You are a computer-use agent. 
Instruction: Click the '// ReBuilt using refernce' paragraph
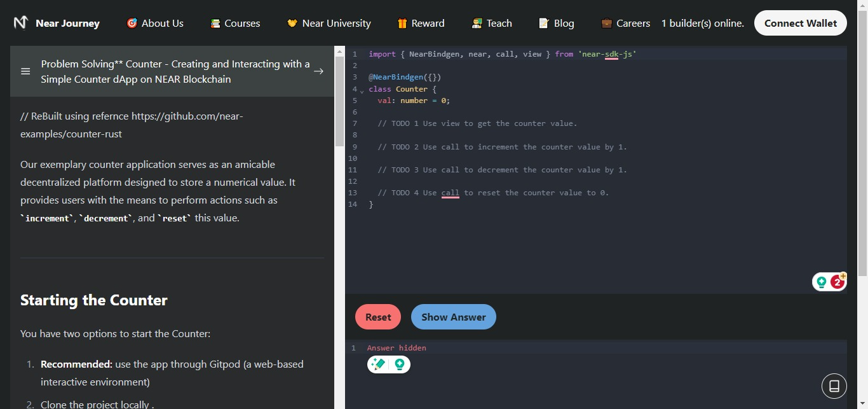click(132, 125)
